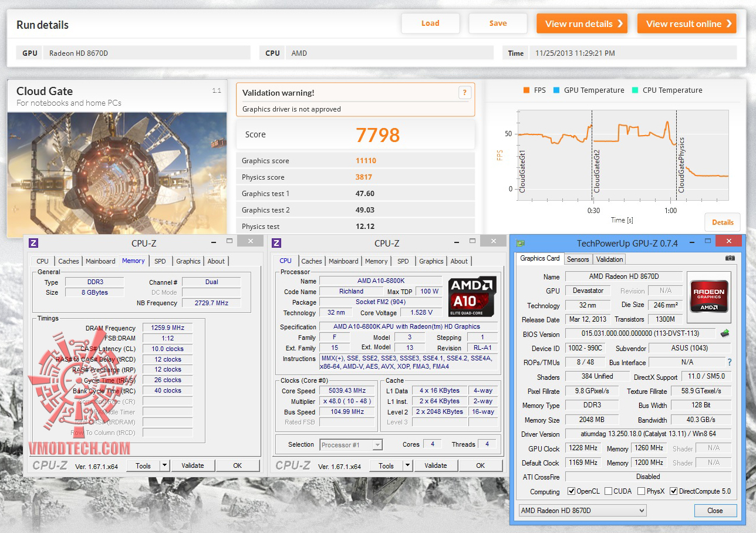The width and height of the screenshot is (756, 533).
Task: Open About tab in Memory CPU-Z window
Action: tap(216, 261)
